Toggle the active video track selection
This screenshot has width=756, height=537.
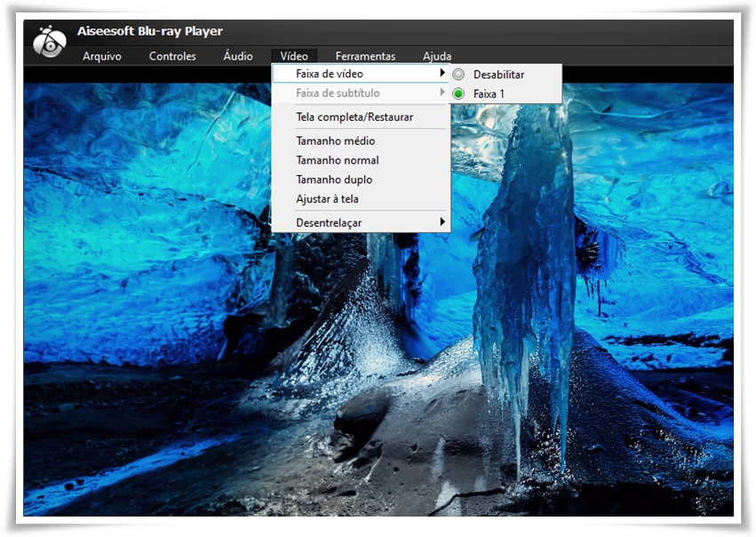pos(497,92)
